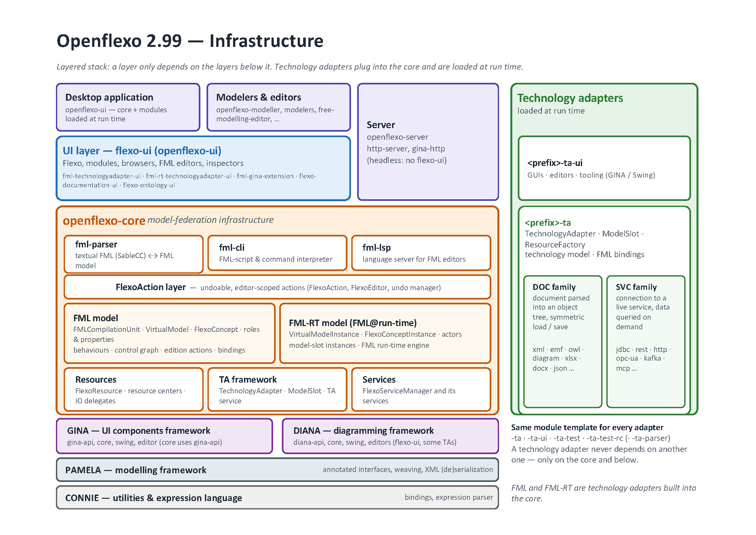This screenshot has height=535, width=756.
Task: Click 'UI layer — flexo-ui (openflexo-ui)' heading
Action: pos(142,151)
